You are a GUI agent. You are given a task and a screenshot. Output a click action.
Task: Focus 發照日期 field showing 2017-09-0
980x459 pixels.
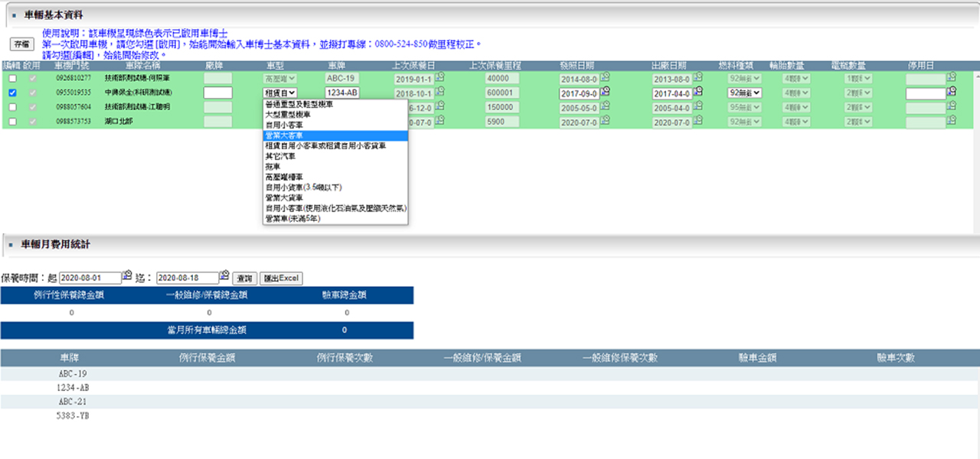580,93
